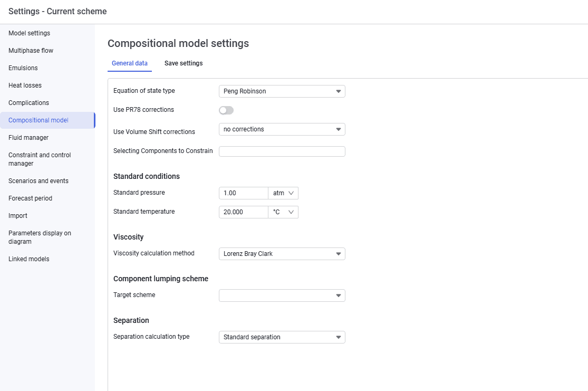Toggle the Use PR78 corrections switch
This screenshot has height=391, width=588.
(x=226, y=110)
